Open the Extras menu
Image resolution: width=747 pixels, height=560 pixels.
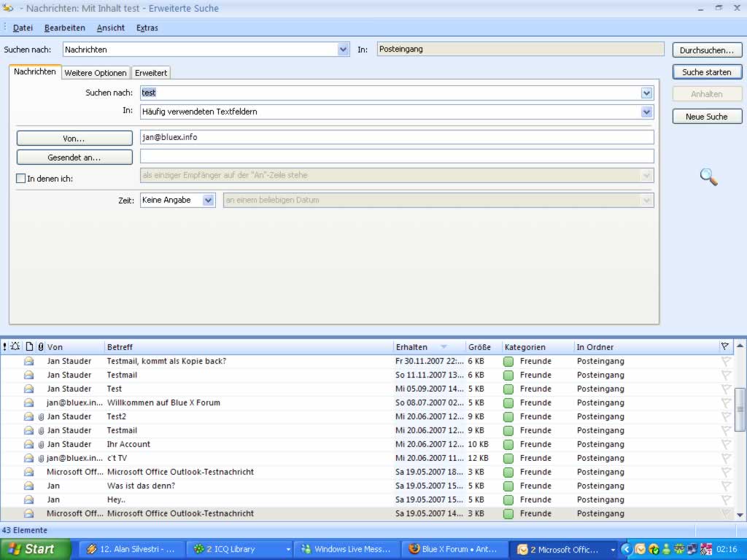coord(147,28)
